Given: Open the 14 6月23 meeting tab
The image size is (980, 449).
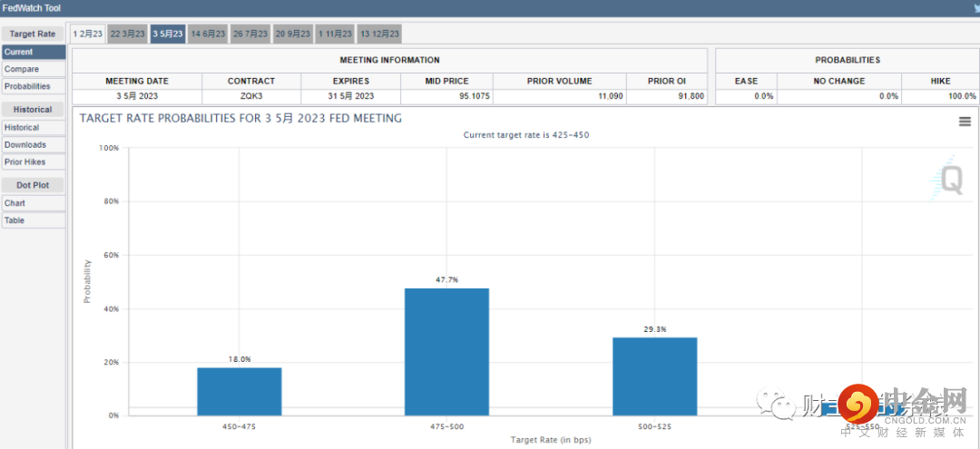Looking at the screenshot, I should click(208, 34).
